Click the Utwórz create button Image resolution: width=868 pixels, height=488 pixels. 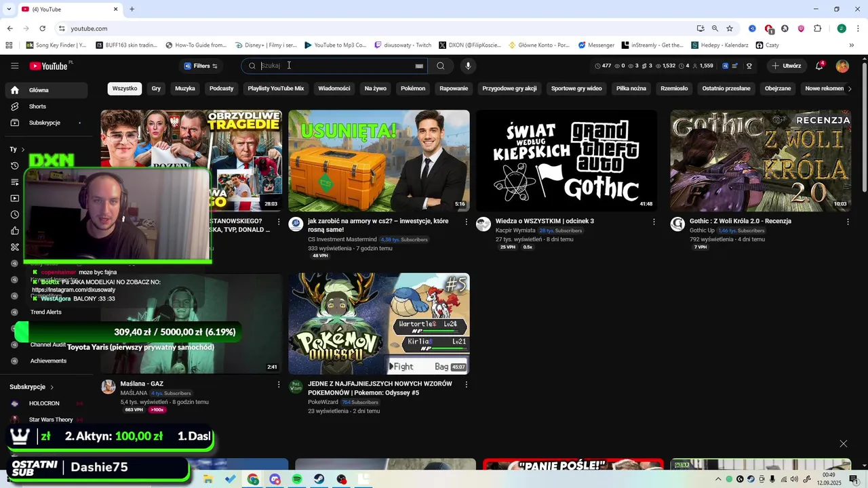click(787, 66)
